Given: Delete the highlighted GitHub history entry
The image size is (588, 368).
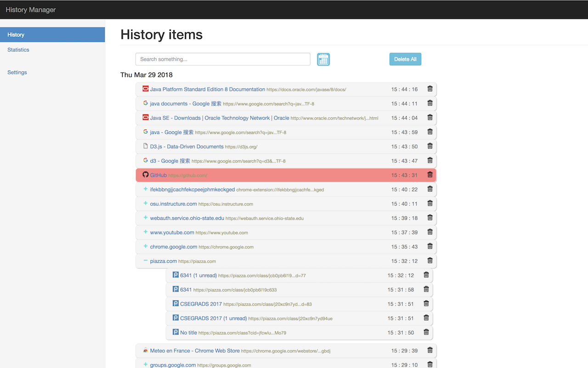Looking at the screenshot, I should (430, 175).
